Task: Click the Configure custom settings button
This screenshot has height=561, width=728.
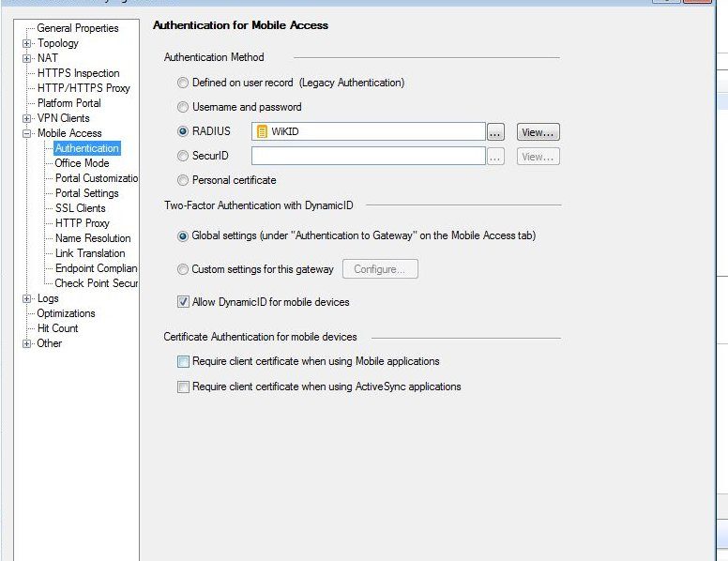Action: coord(380,269)
